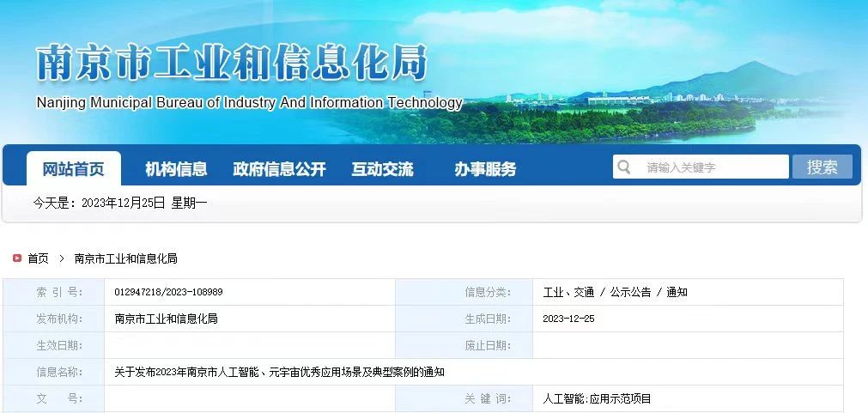This screenshot has height=413, width=868.
Task: Click the breadcrumb chevron separator arrow
Action: [62, 258]
